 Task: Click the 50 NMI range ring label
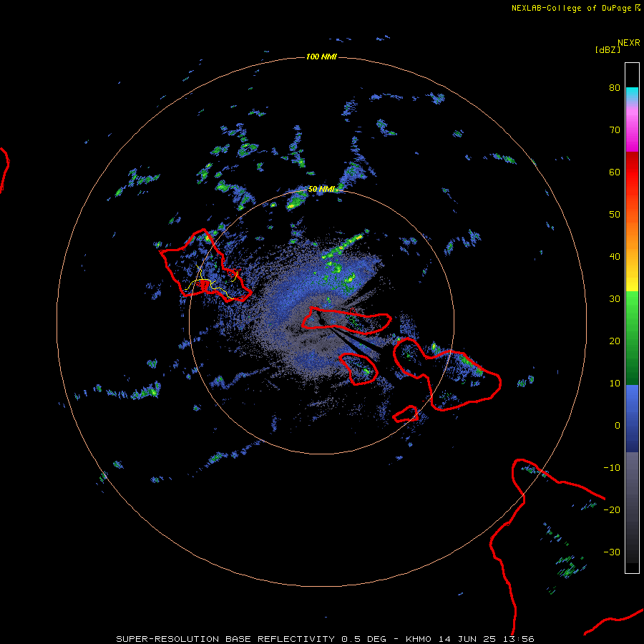(x=321, y=190)
